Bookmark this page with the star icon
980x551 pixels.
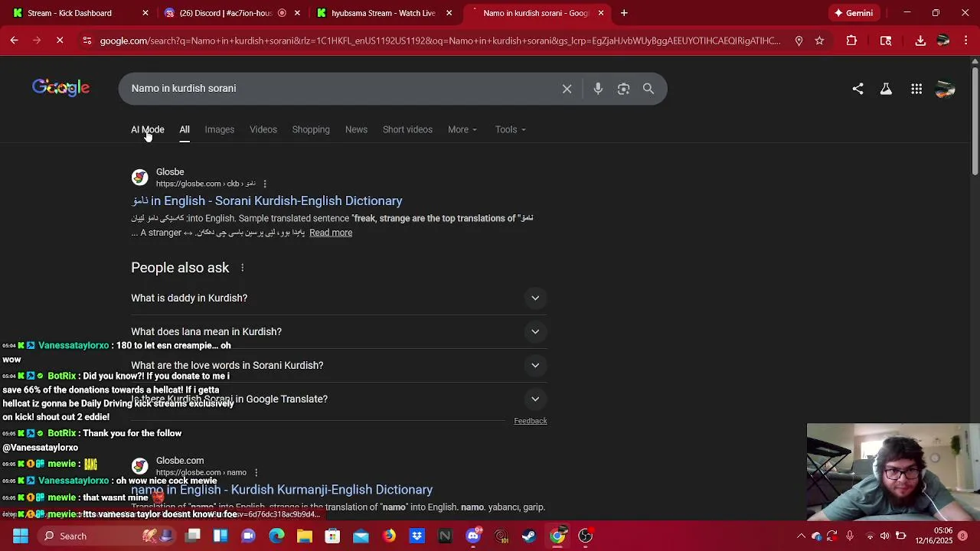click(819, 41)
